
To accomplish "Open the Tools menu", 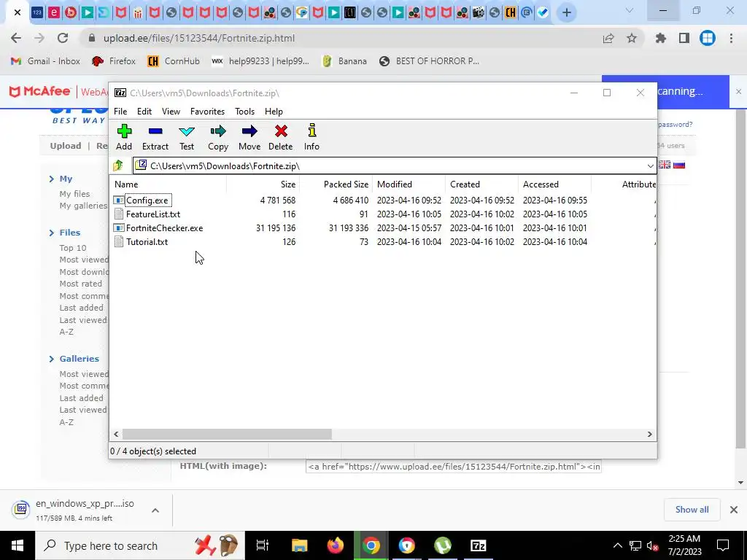I will 244,112.
